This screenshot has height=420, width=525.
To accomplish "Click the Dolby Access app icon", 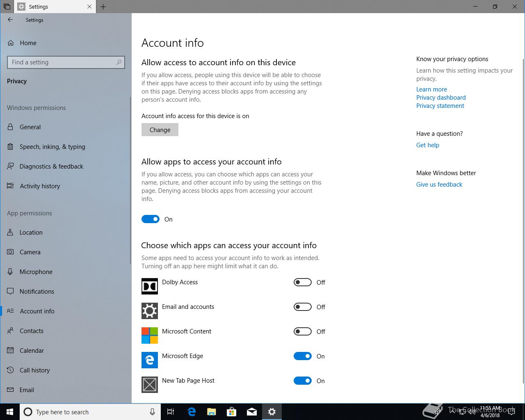I will click(150, 286).
